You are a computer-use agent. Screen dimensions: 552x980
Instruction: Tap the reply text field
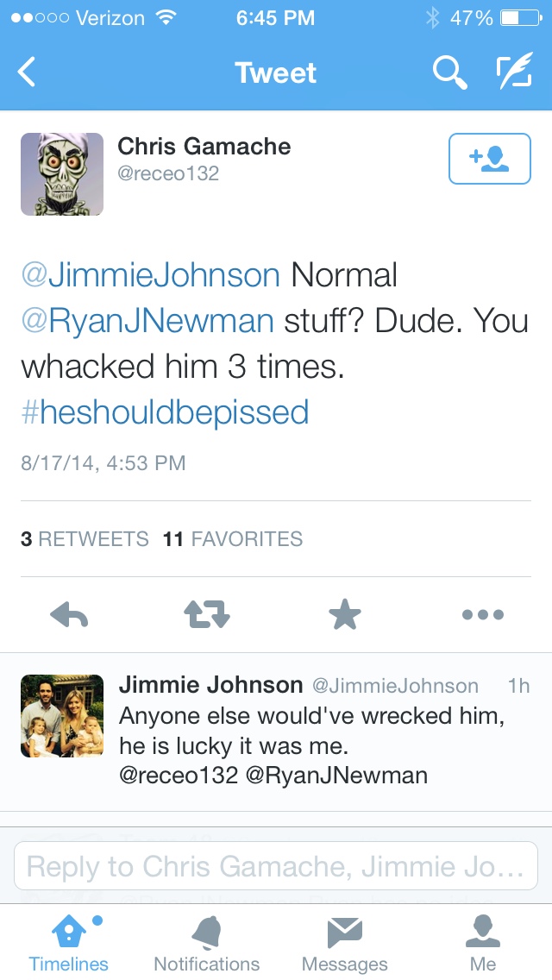(x=276, y=866)
